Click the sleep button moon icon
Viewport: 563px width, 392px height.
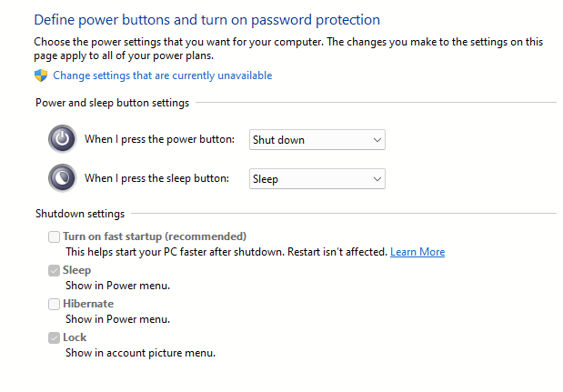[x=62, y=176]
